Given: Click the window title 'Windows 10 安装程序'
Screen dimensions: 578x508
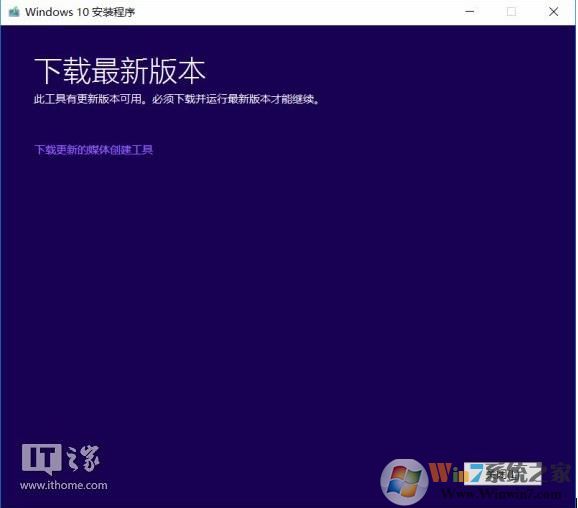Looking at the screenshot, I should coord(80,12).
